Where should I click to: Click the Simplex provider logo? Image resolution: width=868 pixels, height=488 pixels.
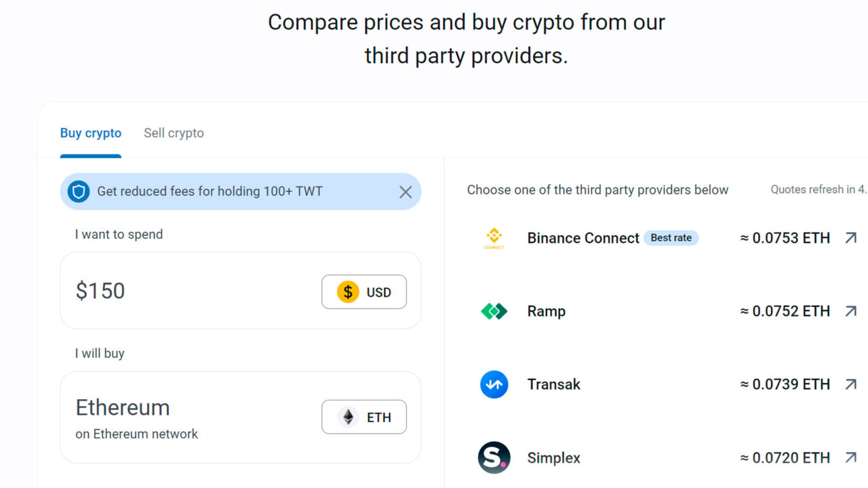493,457
